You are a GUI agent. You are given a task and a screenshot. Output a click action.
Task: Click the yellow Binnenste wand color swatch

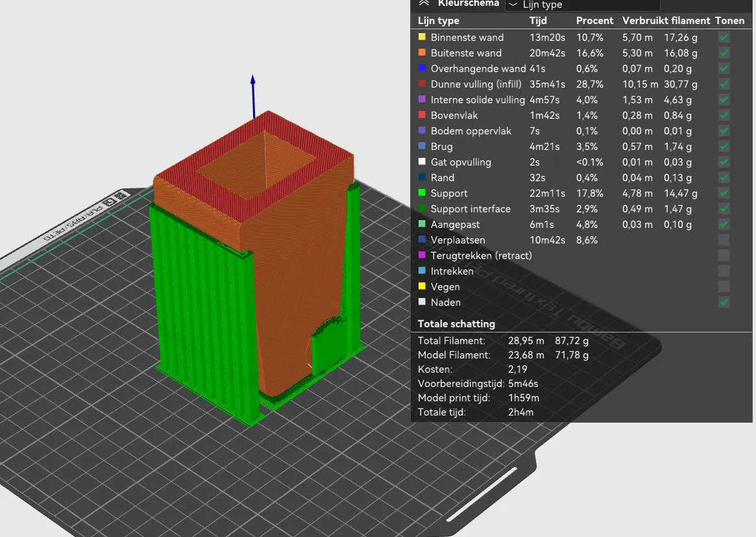pyautogui.click(x=422, y=36)
